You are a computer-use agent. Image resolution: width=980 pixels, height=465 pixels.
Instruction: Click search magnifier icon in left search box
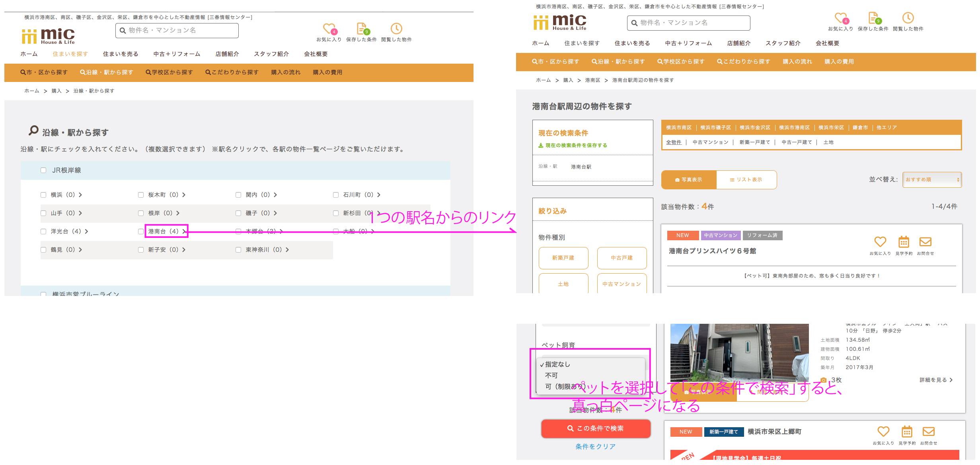(x=123, y=31)
